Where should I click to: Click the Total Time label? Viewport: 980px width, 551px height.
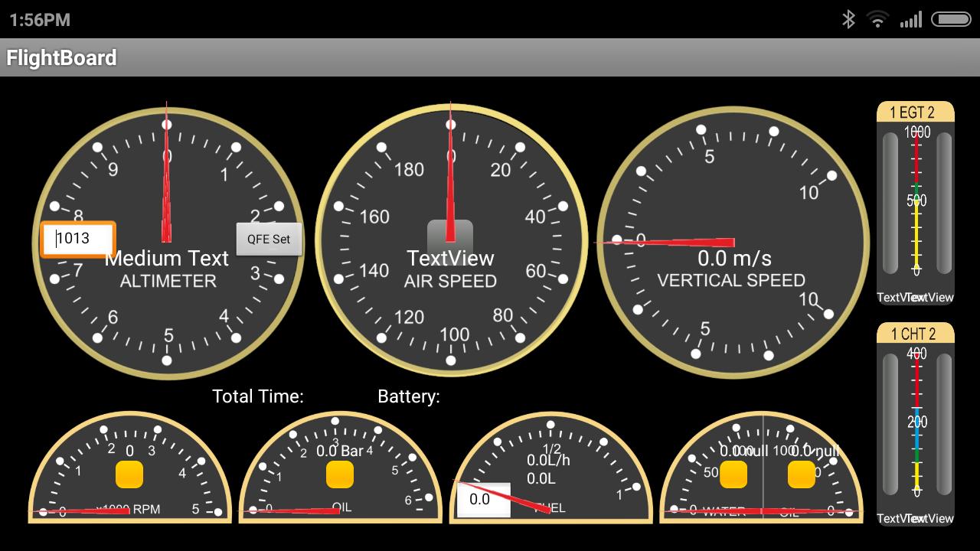pos(257,396)
